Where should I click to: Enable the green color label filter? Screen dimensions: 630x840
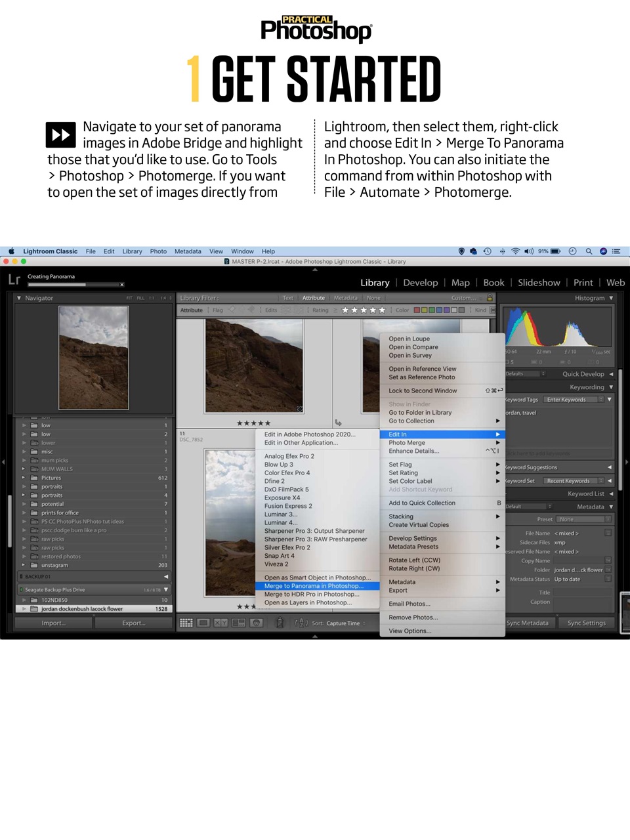point(430,309)
